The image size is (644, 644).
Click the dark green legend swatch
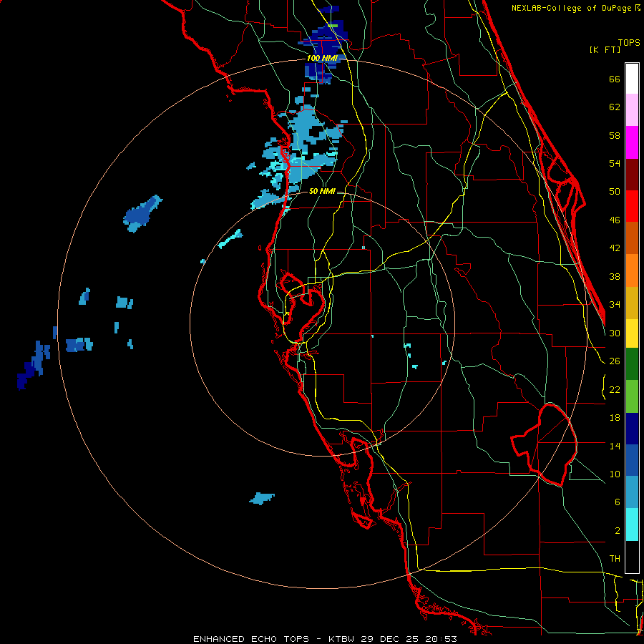tap(632, 364)
